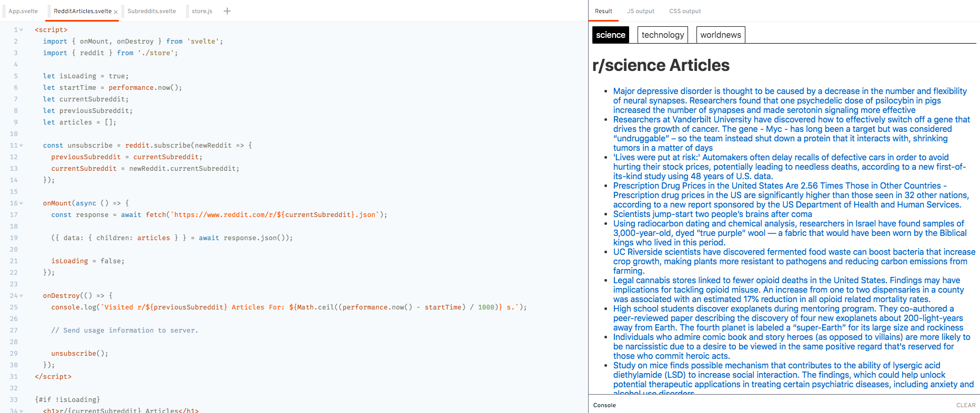Open the Console panel label
The height and width of the screenshot is (413, 980).
(x=604, y=405)
